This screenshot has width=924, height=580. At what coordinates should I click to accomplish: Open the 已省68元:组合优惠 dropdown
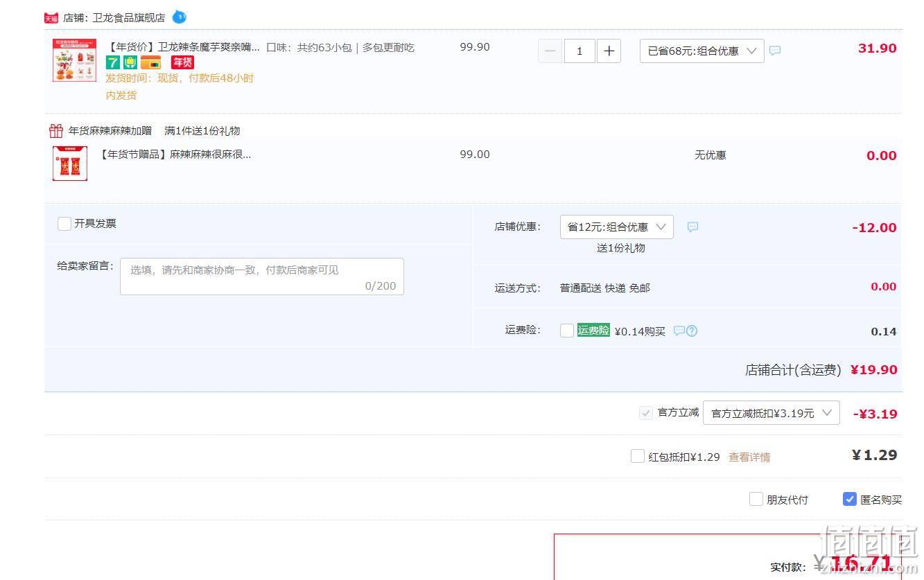(x=701, y=51)
